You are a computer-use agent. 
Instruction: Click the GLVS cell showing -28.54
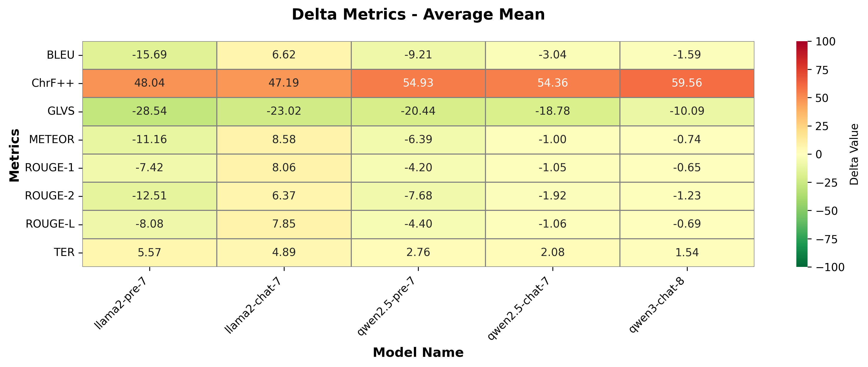pos(149,111)
